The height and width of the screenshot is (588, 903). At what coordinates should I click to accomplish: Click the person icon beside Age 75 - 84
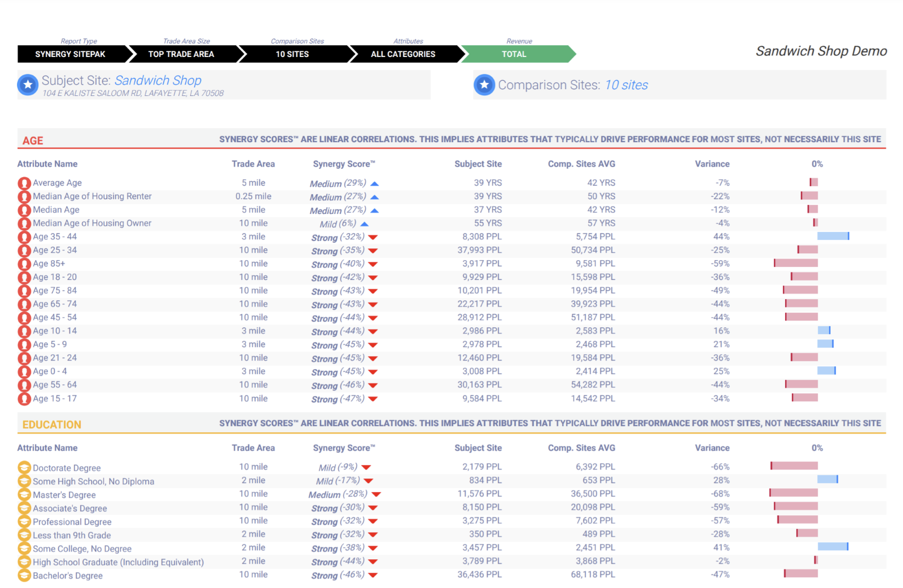[24, 291]
